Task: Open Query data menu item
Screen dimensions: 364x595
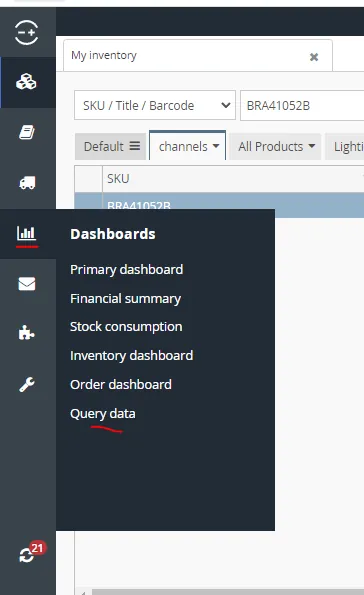Action: click(x=102, y=414)
